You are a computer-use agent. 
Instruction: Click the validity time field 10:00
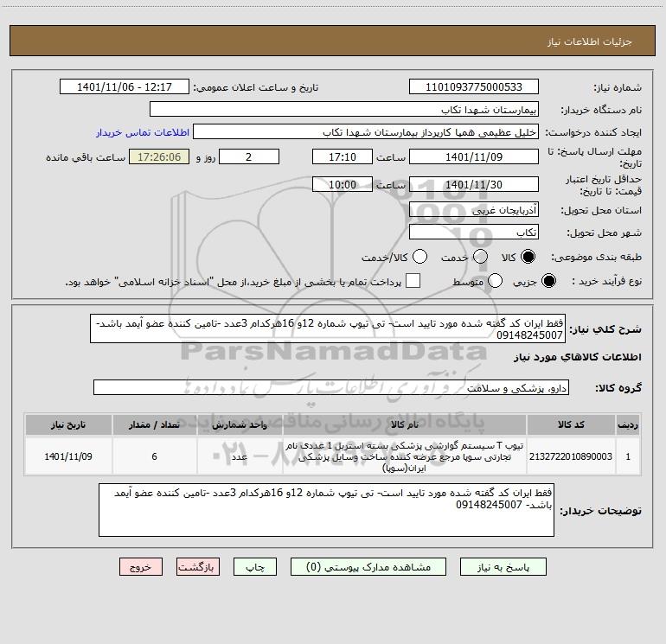343,184
